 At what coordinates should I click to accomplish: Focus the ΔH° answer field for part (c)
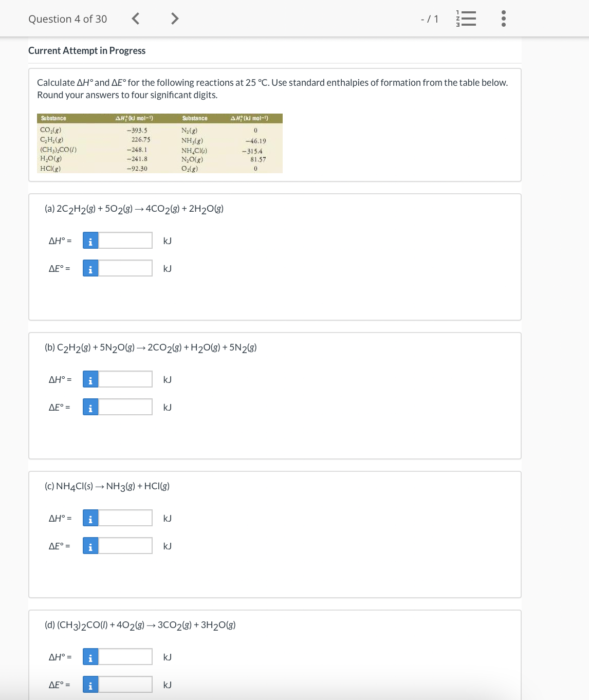tap(125, 518)
